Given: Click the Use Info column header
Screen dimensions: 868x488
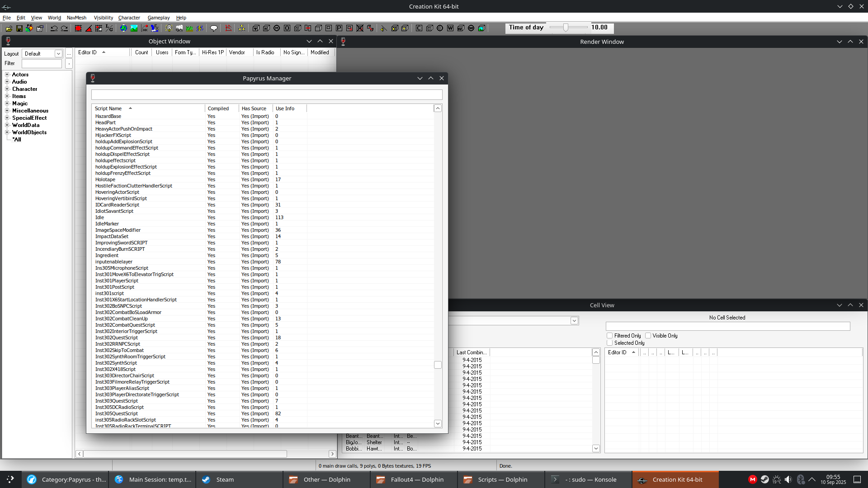Looking at the screenshot, I should 285,108.
